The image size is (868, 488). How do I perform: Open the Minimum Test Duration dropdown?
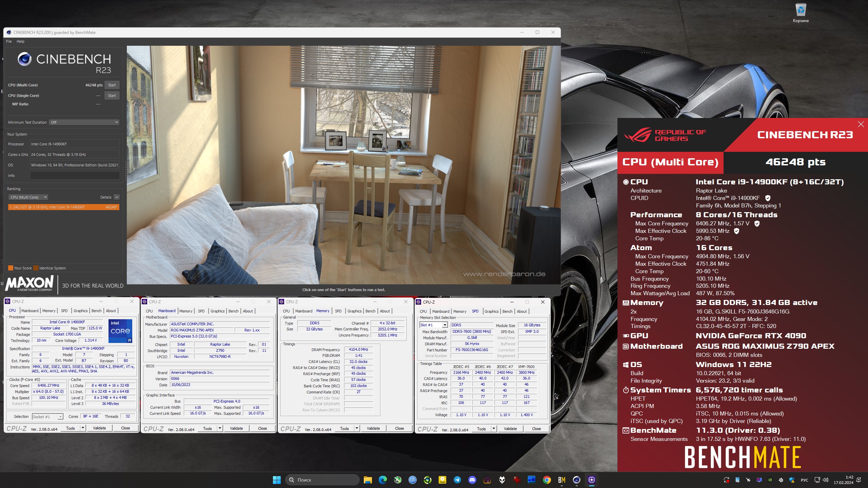(84, 122)
